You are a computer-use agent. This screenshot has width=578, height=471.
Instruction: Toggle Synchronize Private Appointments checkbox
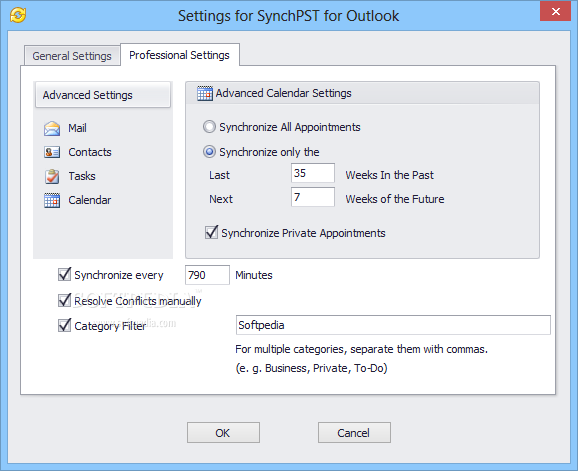(x=212, y=233)
